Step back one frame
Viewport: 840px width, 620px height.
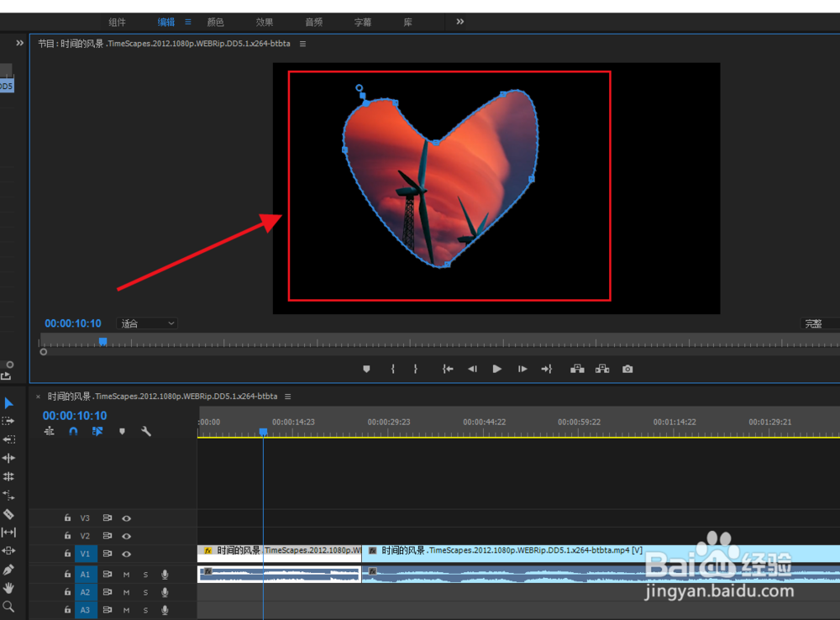pyautogui.click(x=472, y=369)
